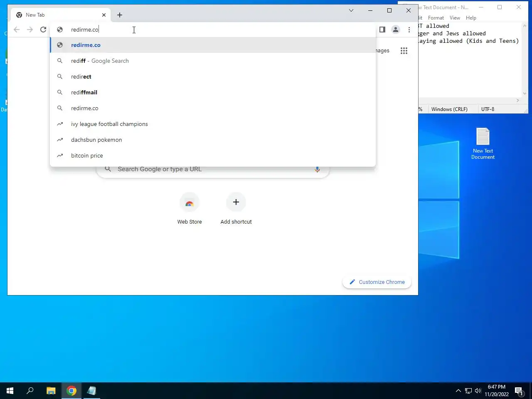Open the Web Store shortcut
Screen dimensions: 532x399
pyautogui.click(x=190, y=209)
